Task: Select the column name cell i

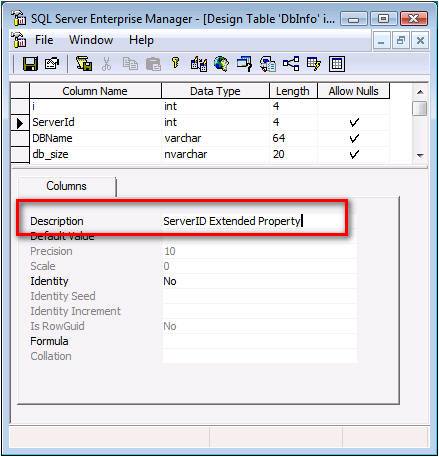Action: coord(96,107)
